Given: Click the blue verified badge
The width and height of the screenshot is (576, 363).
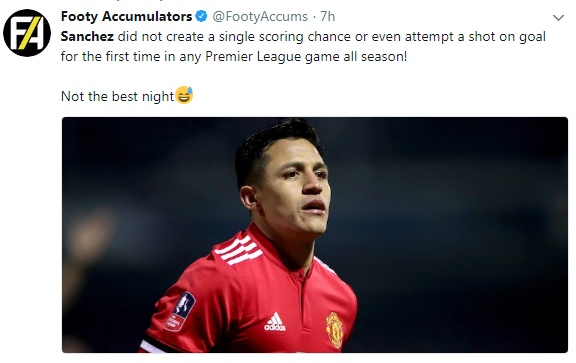Looking at the screenshot, I should coord(201,16).
